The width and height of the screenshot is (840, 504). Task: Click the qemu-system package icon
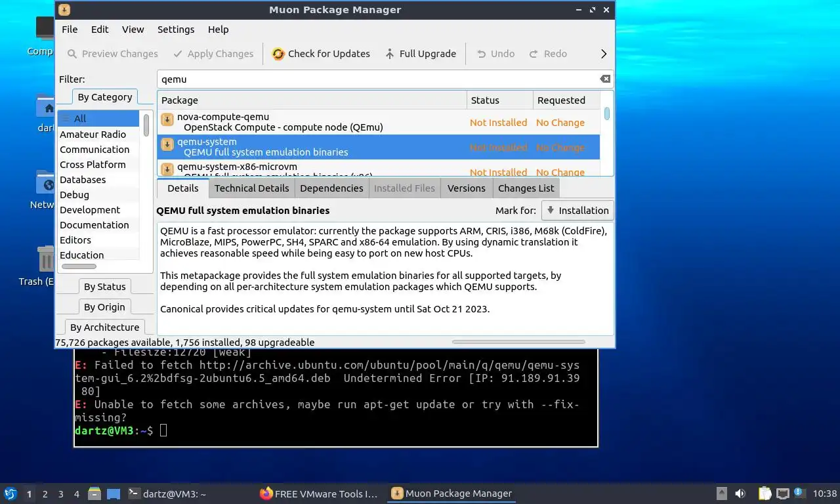point(167,144)
